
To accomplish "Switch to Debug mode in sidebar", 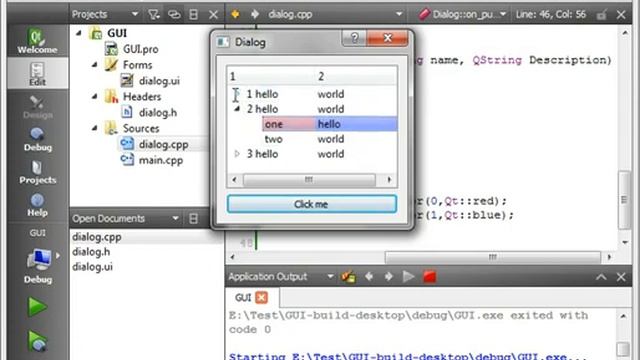I will click(37, 140).
